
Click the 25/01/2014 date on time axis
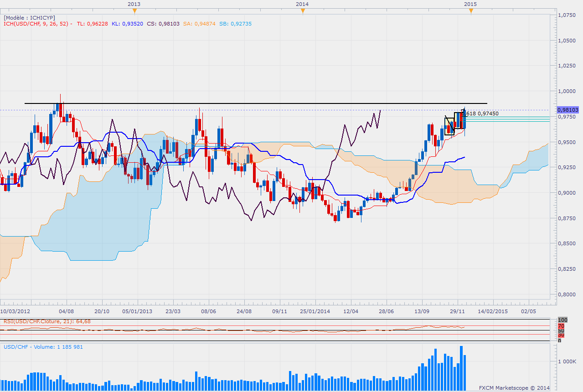[315, 311]
